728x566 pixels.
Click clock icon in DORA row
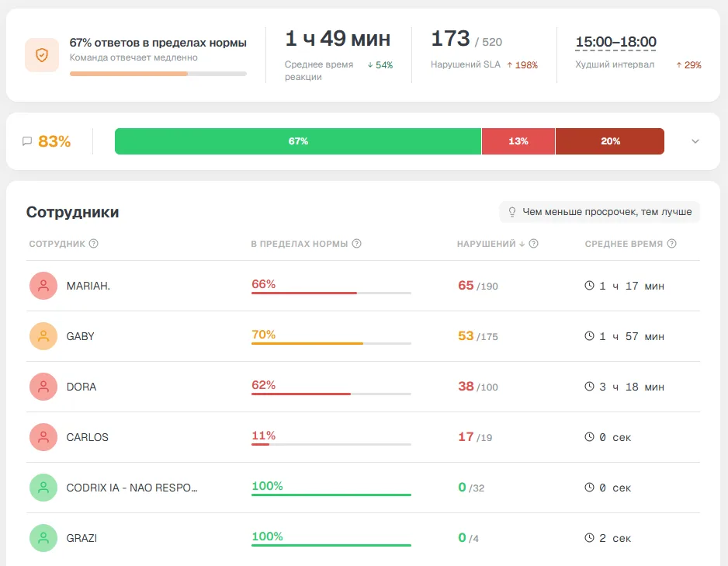[589, 387]
